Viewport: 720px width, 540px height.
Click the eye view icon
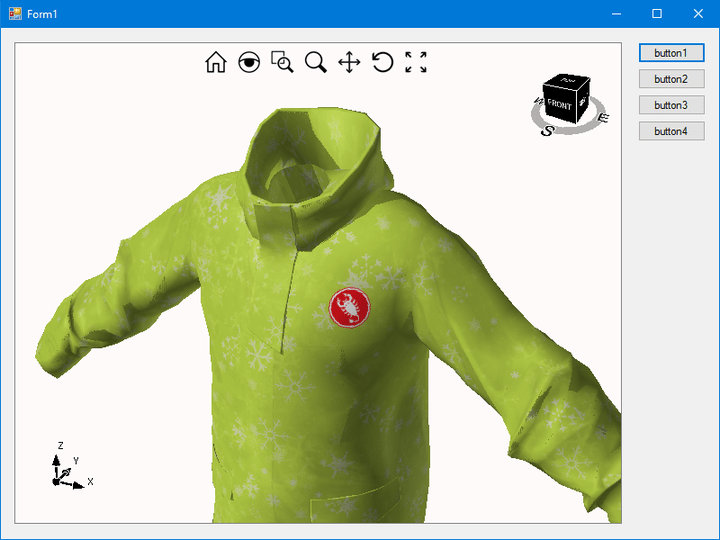point(249,63)
